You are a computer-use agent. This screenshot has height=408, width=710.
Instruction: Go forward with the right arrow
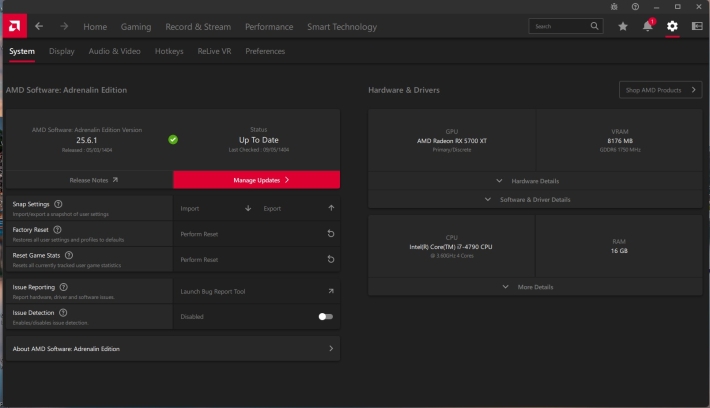coord(64,26)
